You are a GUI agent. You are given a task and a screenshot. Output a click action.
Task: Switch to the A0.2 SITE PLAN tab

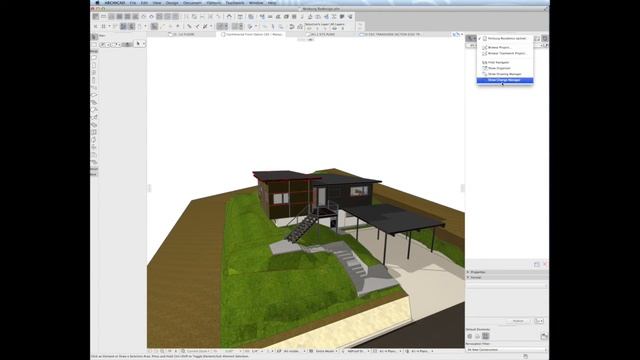pos(320,35)
